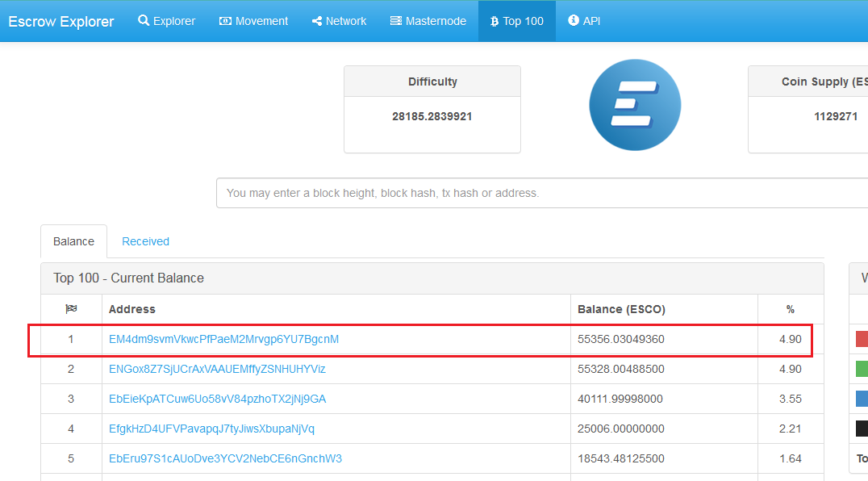Click rank number 3 in the table
Viewport: 868px width, 481px height.
[71, 399]
